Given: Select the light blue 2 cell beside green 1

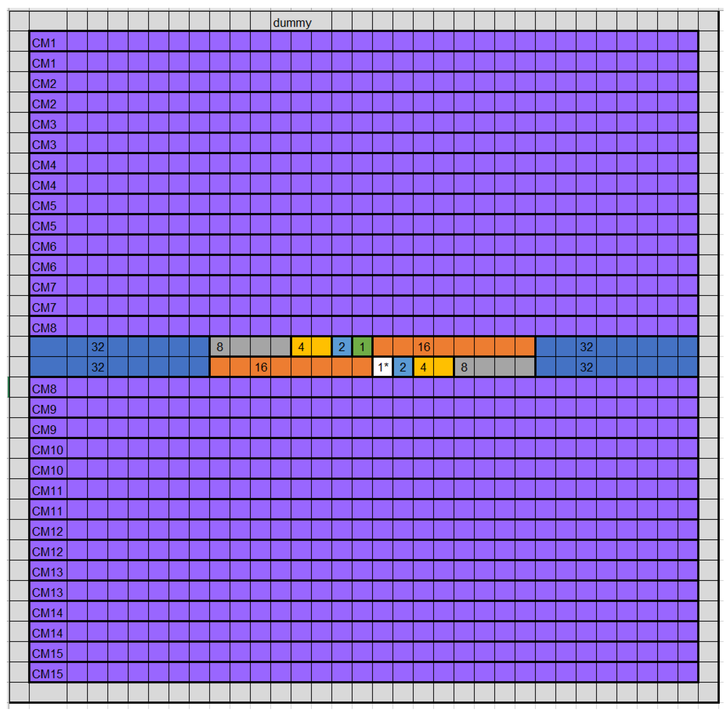Looking at the screenshot, I should [x=342, y=346].
